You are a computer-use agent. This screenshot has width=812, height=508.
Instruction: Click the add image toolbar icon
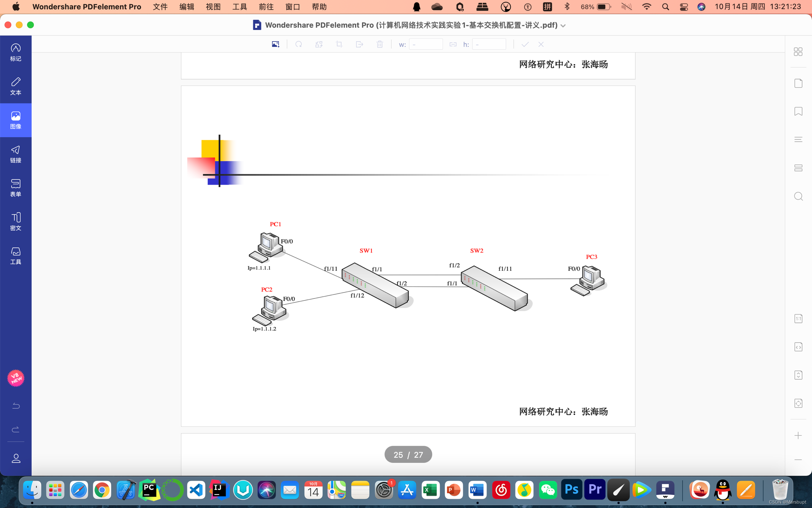[275, 44]
